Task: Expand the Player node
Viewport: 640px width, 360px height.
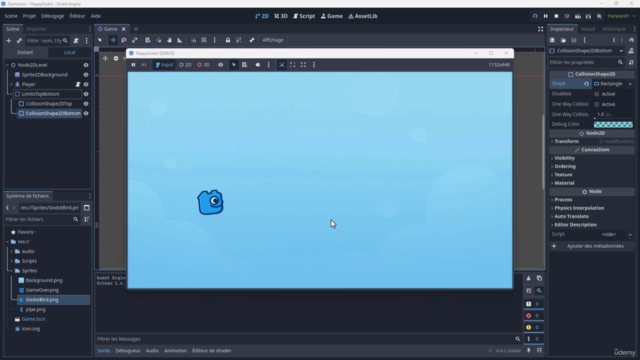Action: (11, 84)
